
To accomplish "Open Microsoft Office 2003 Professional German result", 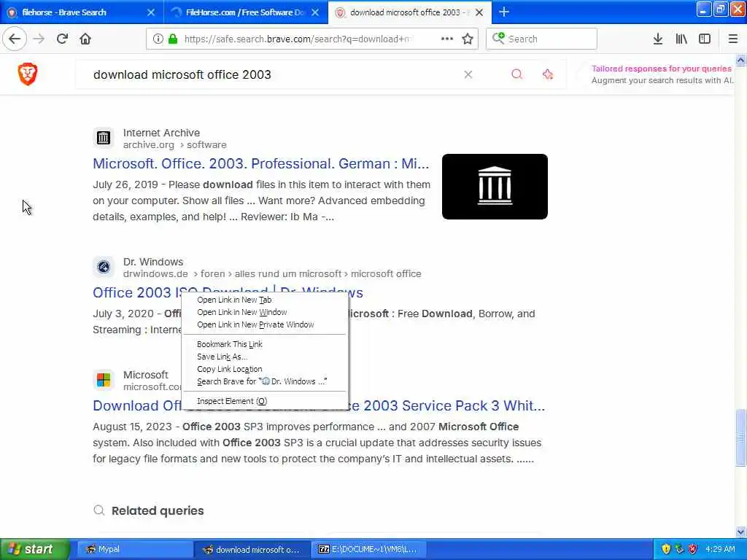I will point(260,163).
